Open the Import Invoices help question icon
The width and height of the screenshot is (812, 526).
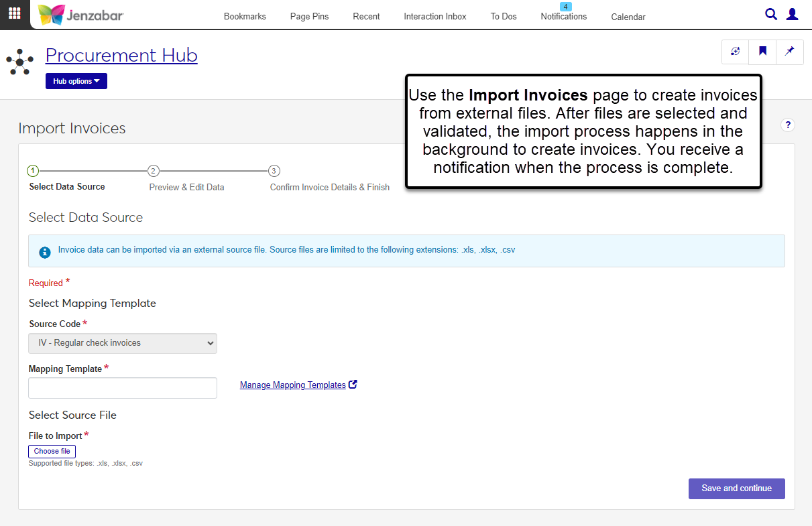pyautogui.click(x=788, y=125)
